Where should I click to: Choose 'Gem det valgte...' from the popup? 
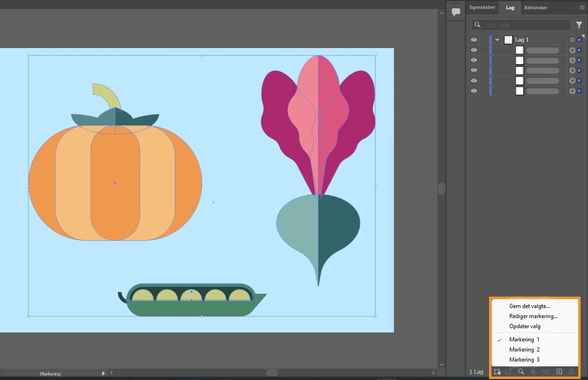pyautogui.click(x=529, y=306)
